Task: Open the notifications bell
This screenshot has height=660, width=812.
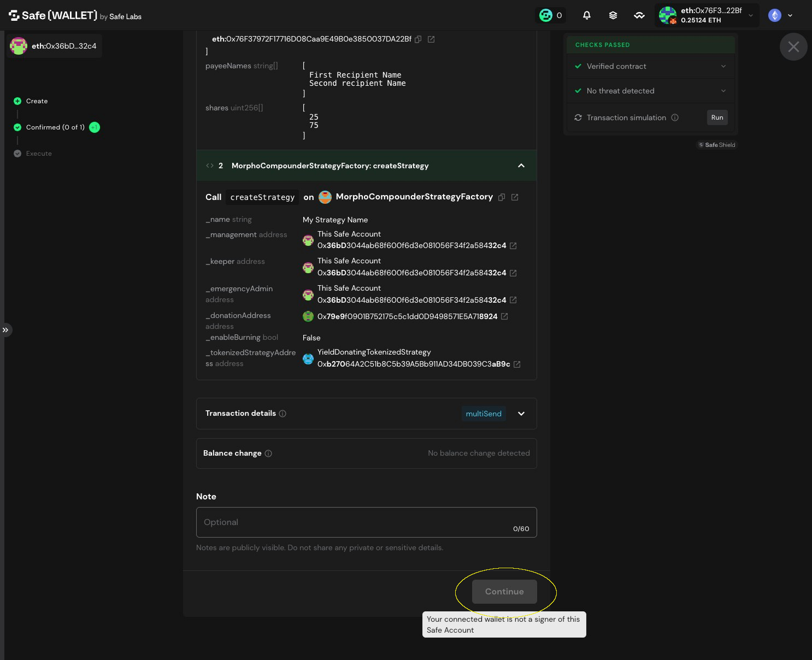Action: (x=587, y=15)
